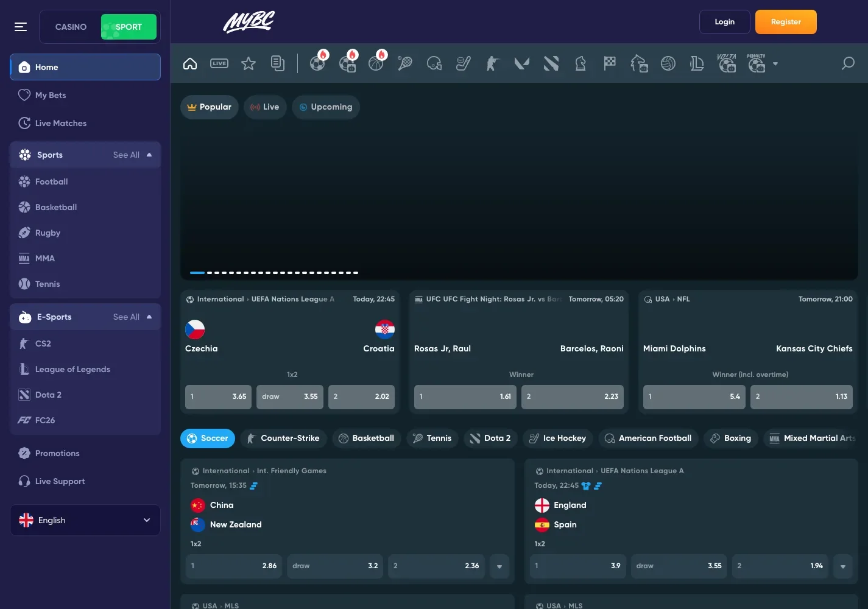Screen dimensions: 868x609
Task: Select the ice hockey stick icon in toolbar
Action: (464, 63)
